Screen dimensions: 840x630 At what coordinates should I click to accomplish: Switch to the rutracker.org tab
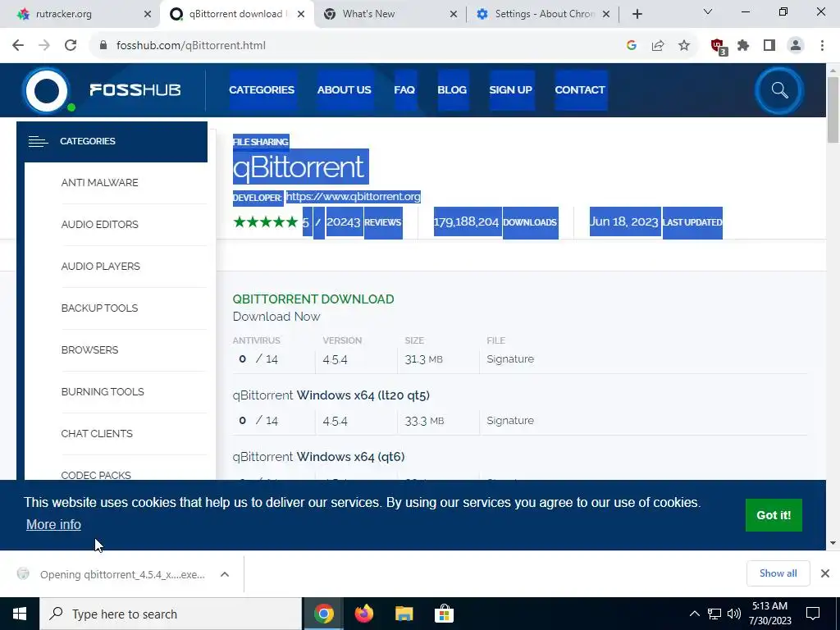tap(80, 14)
